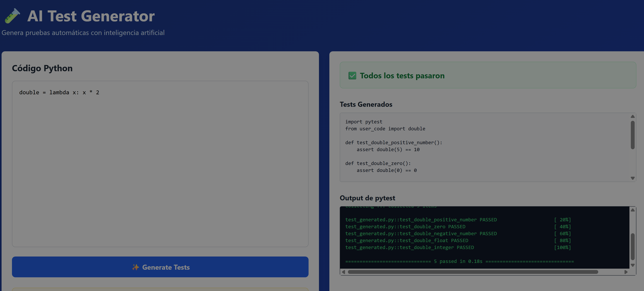644x291 pixels.
Task: Select the test_double_zero PASSED line in output
Action: (x=405, y=227)
